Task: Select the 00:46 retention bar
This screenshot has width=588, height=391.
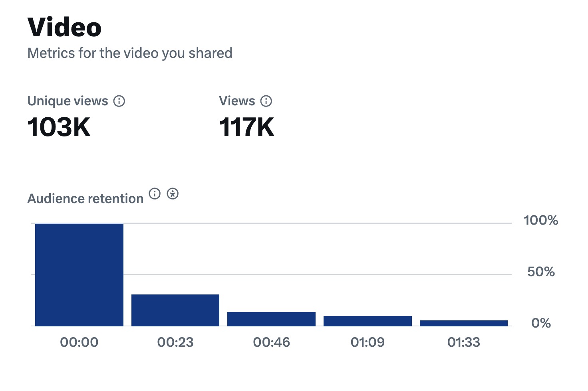Action: [271, 319]
